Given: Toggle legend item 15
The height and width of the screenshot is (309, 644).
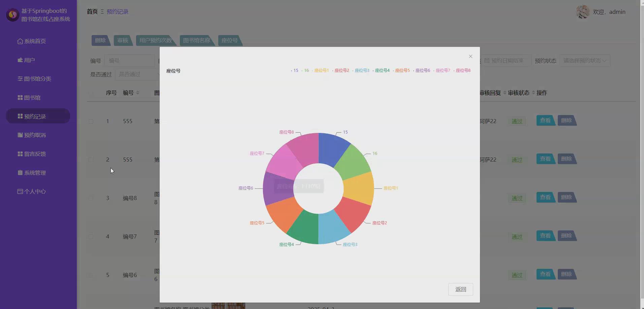Looking at the screenshot, I should 295,71.
